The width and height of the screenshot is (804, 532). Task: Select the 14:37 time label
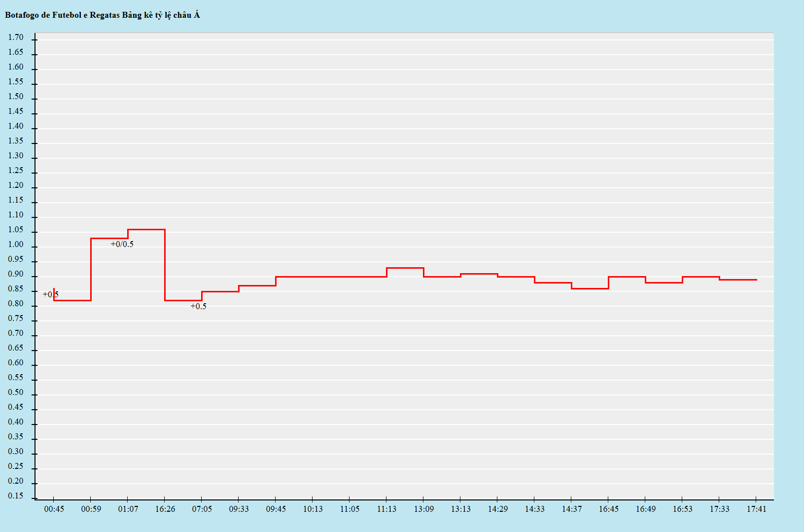point(571,509)
